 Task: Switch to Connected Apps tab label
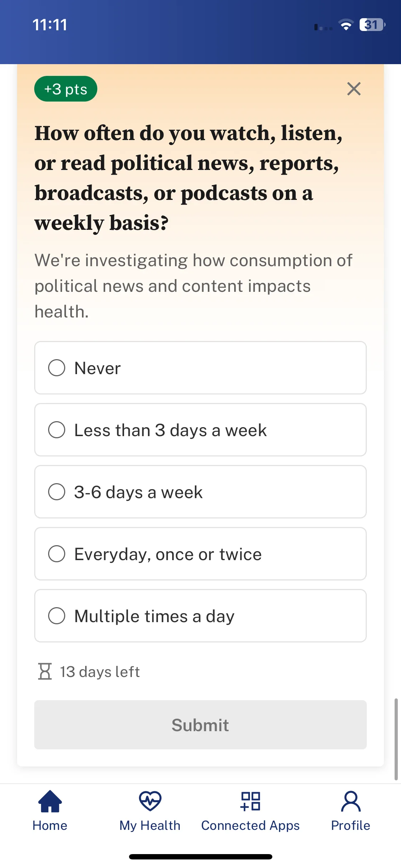coord(251,826)
